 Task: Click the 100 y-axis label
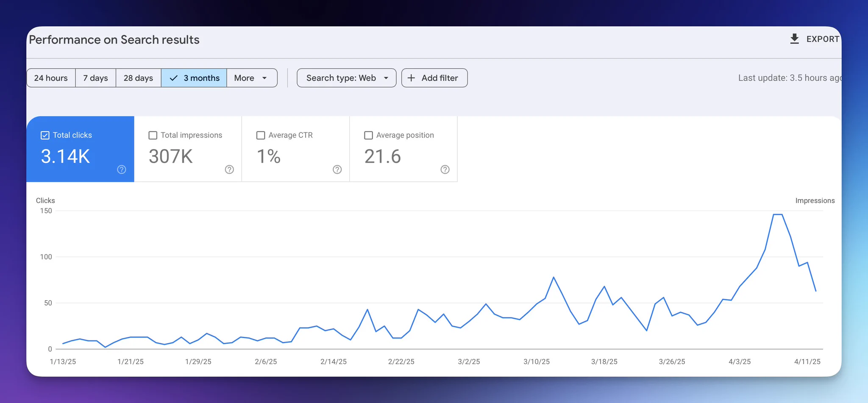[x=46, y=257]
